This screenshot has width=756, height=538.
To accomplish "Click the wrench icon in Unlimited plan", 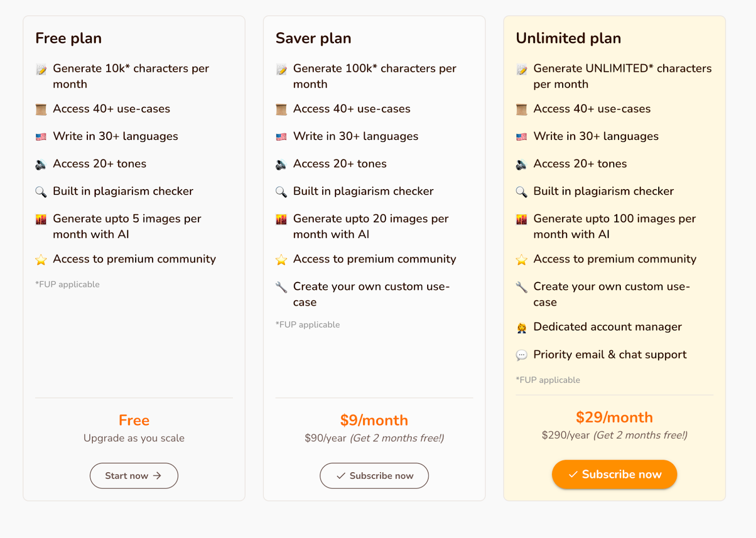I will pyautogui.click(x=521, y=287).
